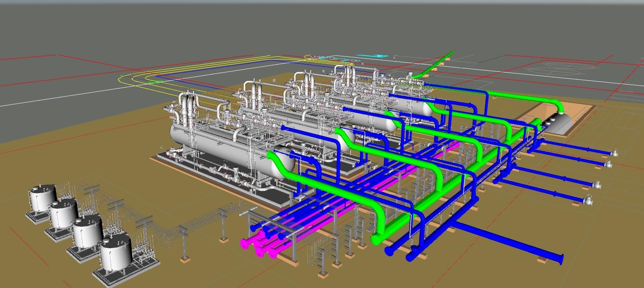Click the second storage tank from front
Screen dimensions: 644x288
coord(88,231)
